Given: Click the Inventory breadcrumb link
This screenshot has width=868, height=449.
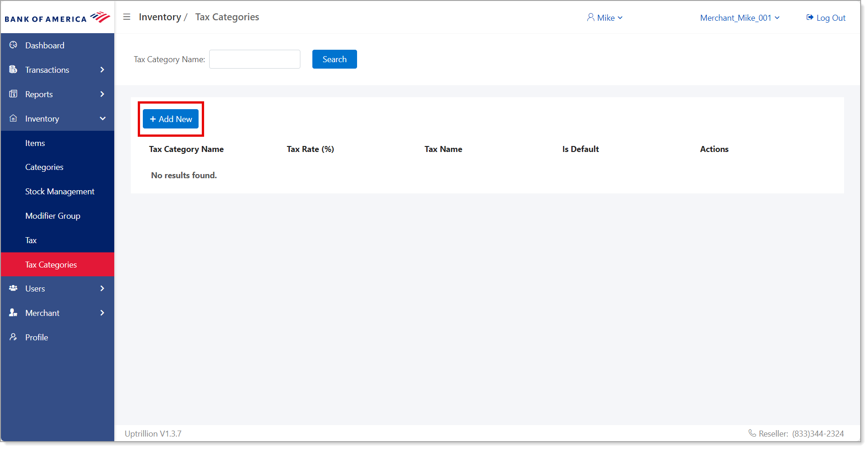Looking at the screenshot, I should coord(160,17).
